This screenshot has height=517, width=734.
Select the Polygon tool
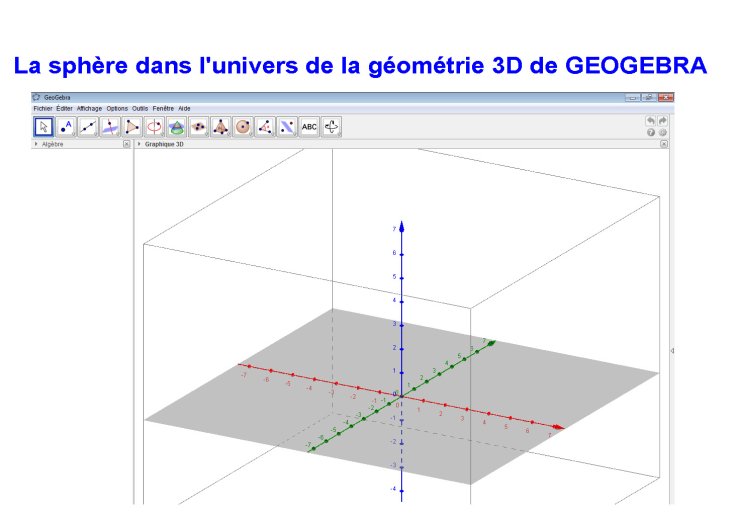(132, 127)
